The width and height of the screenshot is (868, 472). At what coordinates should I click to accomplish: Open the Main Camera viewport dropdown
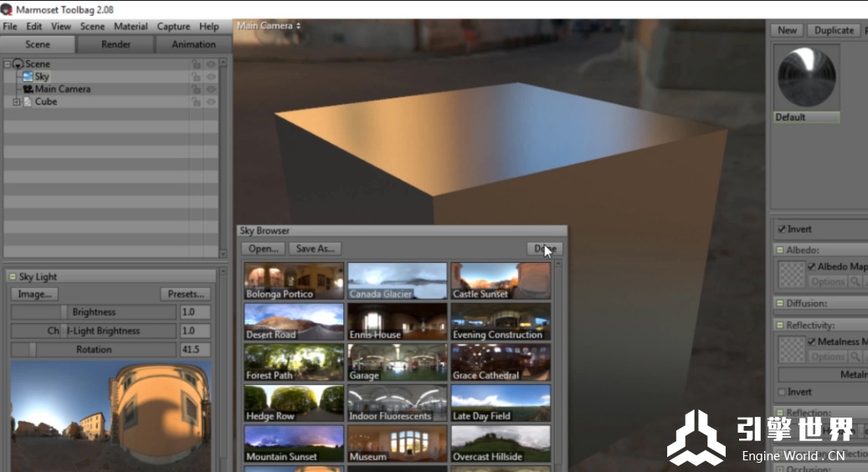(269, 26)
